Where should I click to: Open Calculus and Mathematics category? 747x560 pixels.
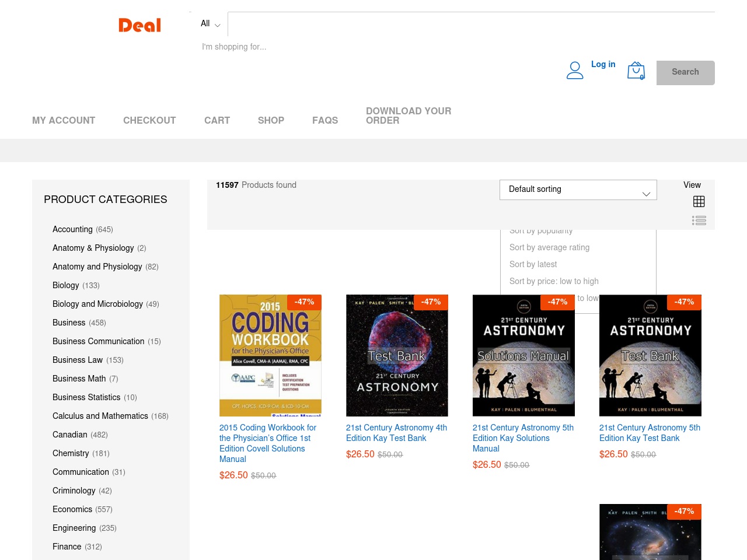[x=100, y=416]
